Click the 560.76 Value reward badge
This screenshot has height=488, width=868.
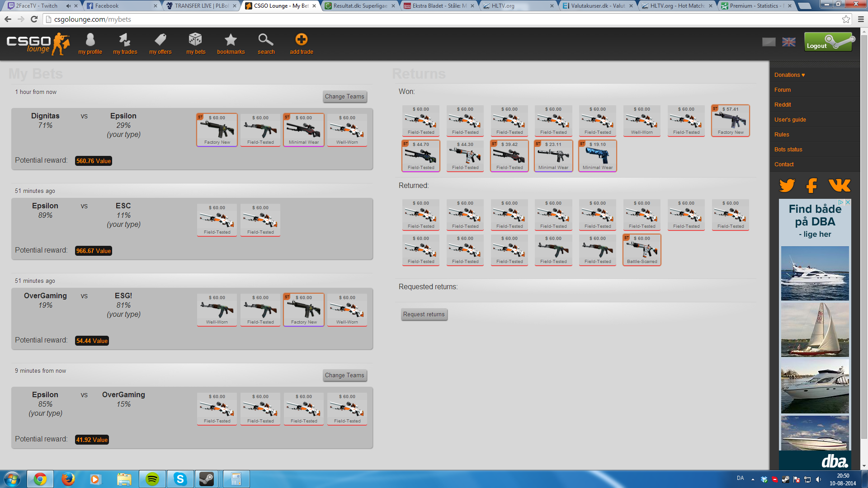point(94,161)
